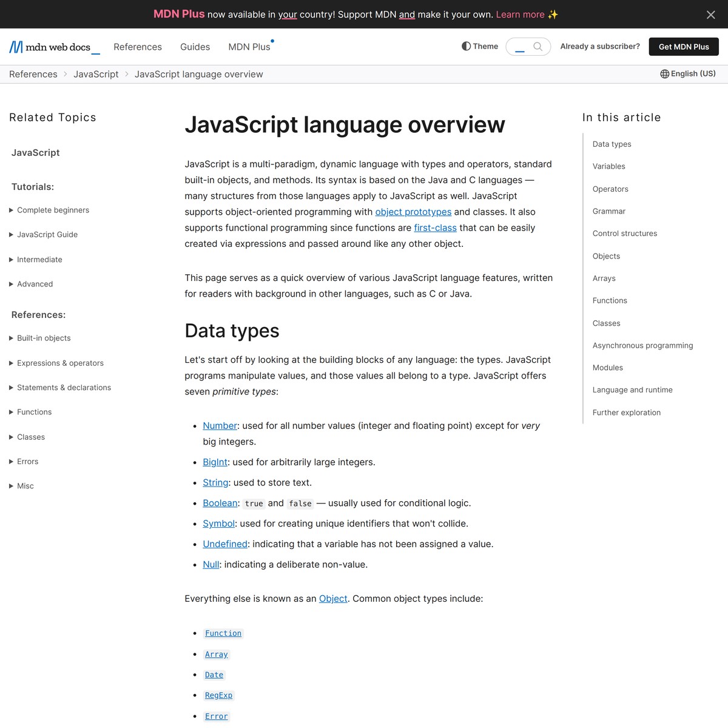Open the English (US) language selector
The height and width of the screenshot is (728, 728).
click(688, 74)
